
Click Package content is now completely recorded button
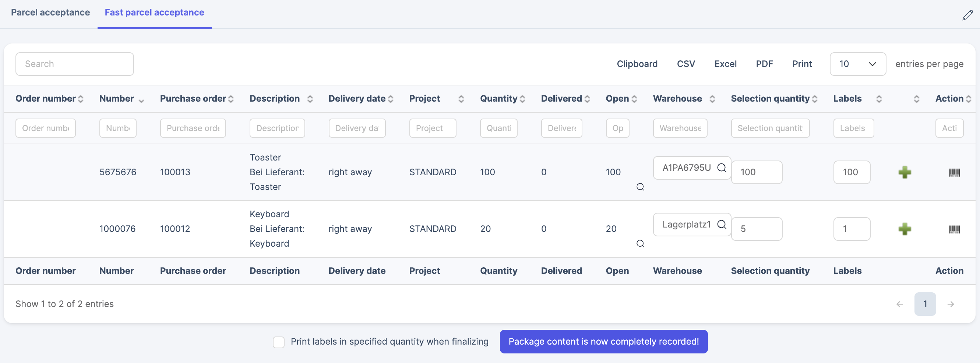[603, 342]
